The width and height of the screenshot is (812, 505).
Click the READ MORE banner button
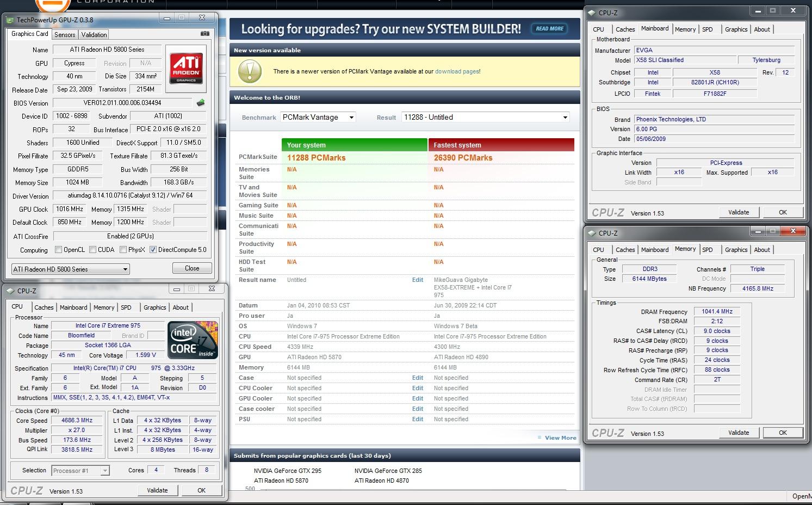pos(549,28)
